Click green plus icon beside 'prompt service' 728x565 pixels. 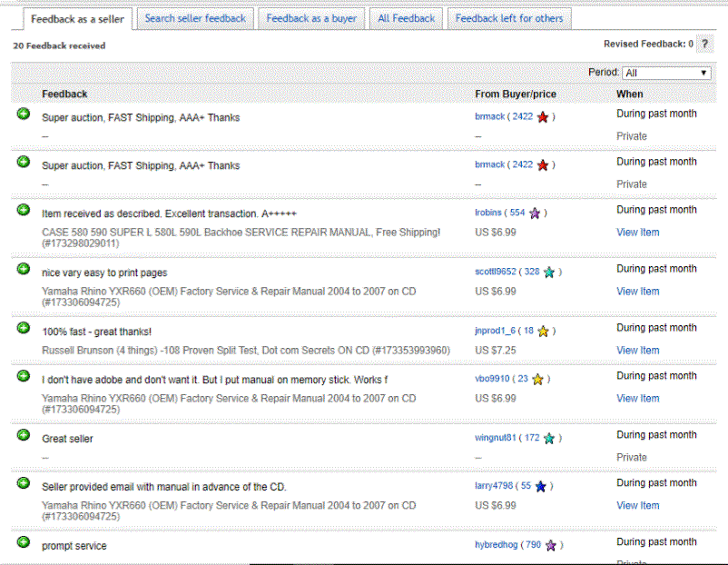(x=24, y=542)
